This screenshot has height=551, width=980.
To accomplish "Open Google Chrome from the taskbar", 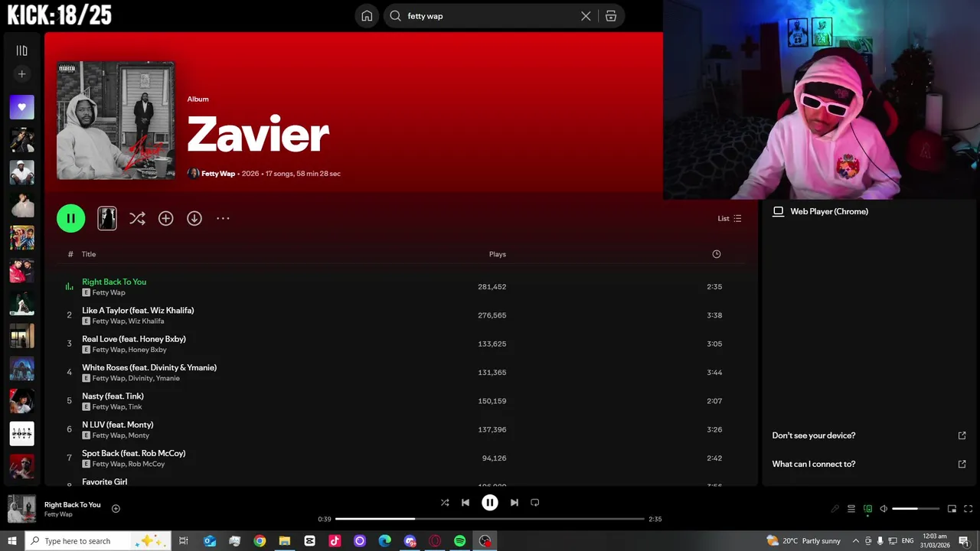I will pos(260,541).
